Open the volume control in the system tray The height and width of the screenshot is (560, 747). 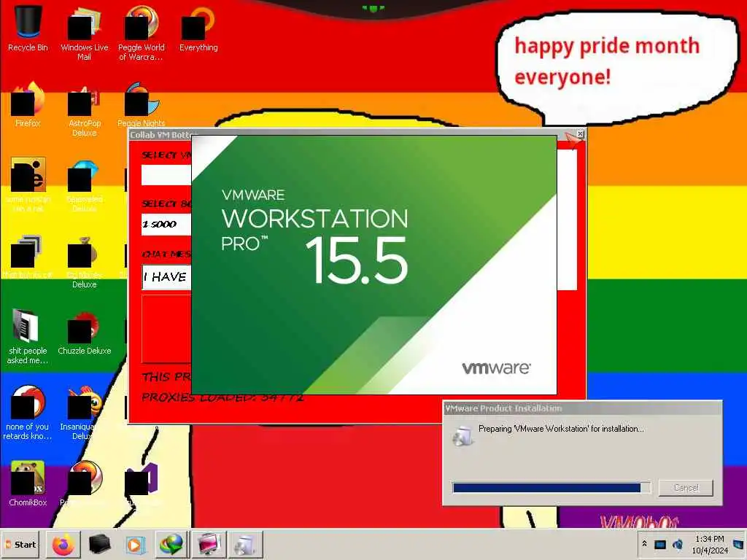click(678, 545)
